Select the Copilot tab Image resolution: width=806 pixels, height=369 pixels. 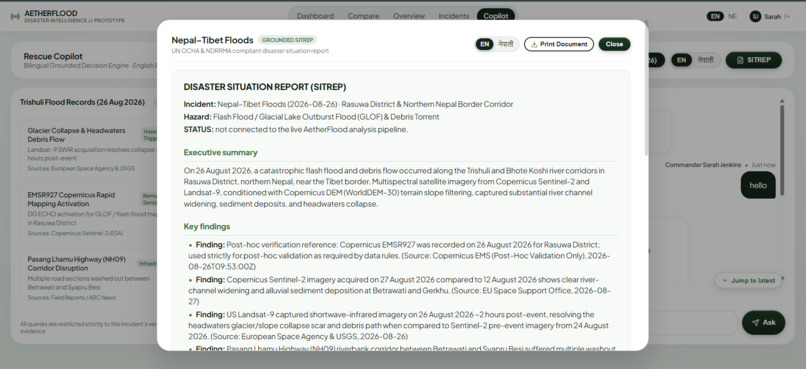[496, 16]
